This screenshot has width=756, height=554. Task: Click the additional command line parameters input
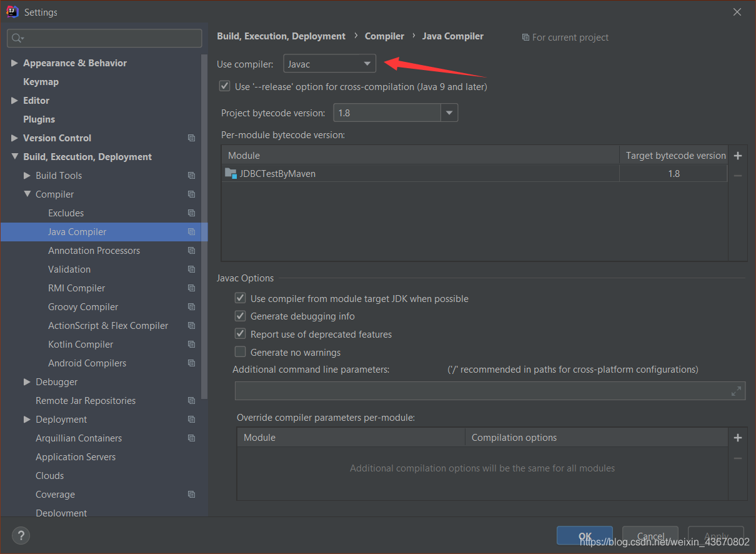[x=490, y=391]
